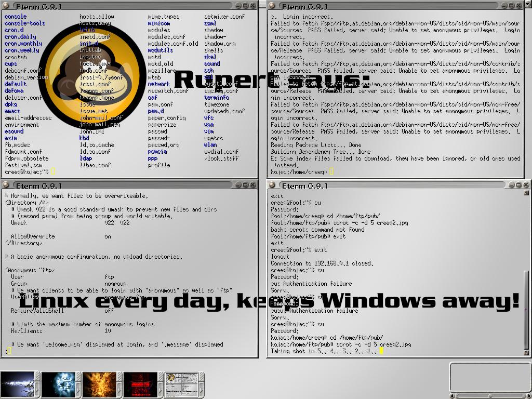
Task: Click the empty iconbox area
Action: (x=490, y=378)
